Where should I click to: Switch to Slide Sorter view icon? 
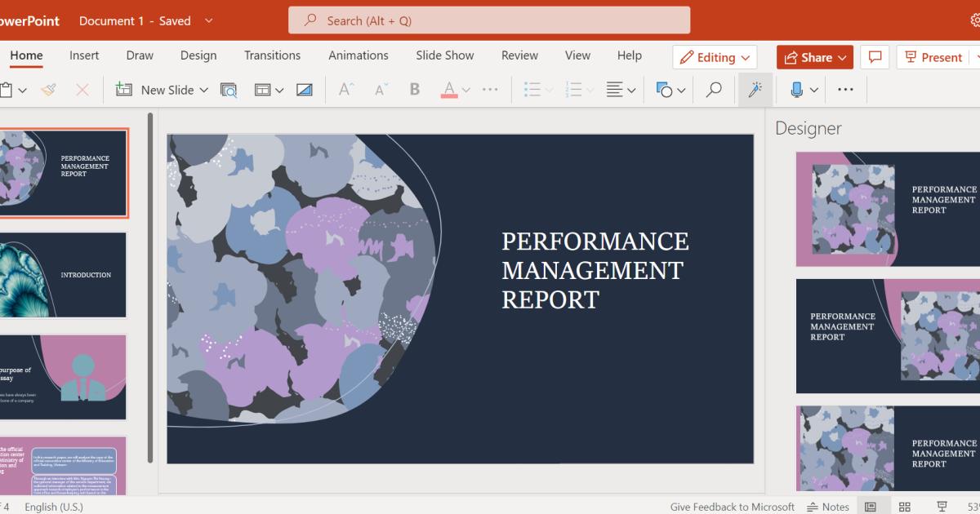coord(904,506)
